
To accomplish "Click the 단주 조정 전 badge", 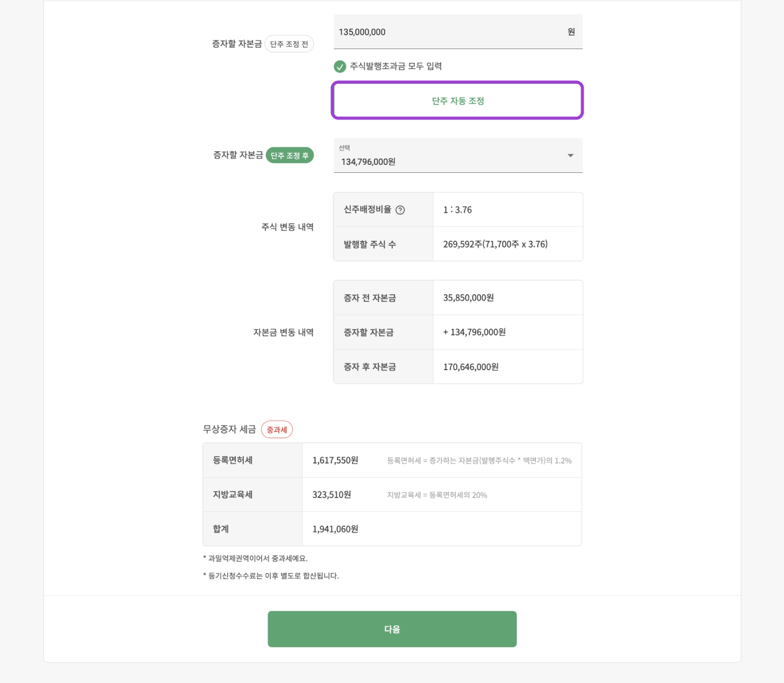I will click(289, 44).
